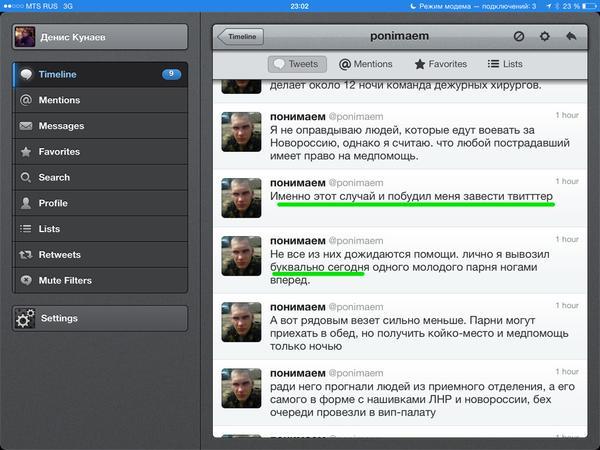The width and height of the screenshot is (600, 450).
Task: Go back using the Timeline button
Action: [x=240, y=36]
